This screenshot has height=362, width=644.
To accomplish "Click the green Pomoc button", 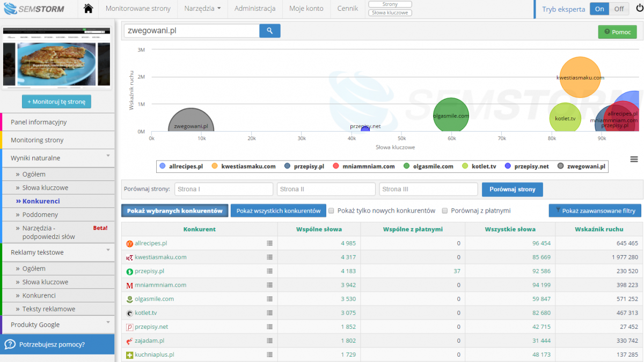I will [x=617, y=32].
